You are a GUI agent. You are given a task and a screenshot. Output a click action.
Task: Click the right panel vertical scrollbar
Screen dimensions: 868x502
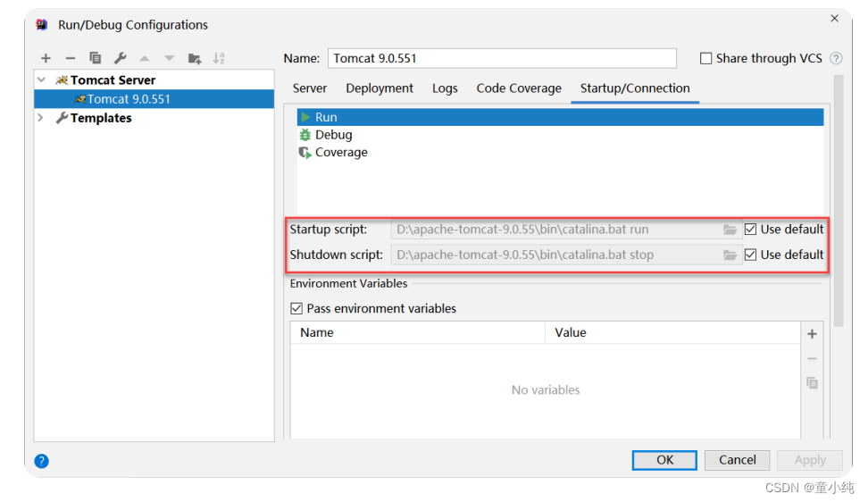pyautogui.click(x=839, y=201)
